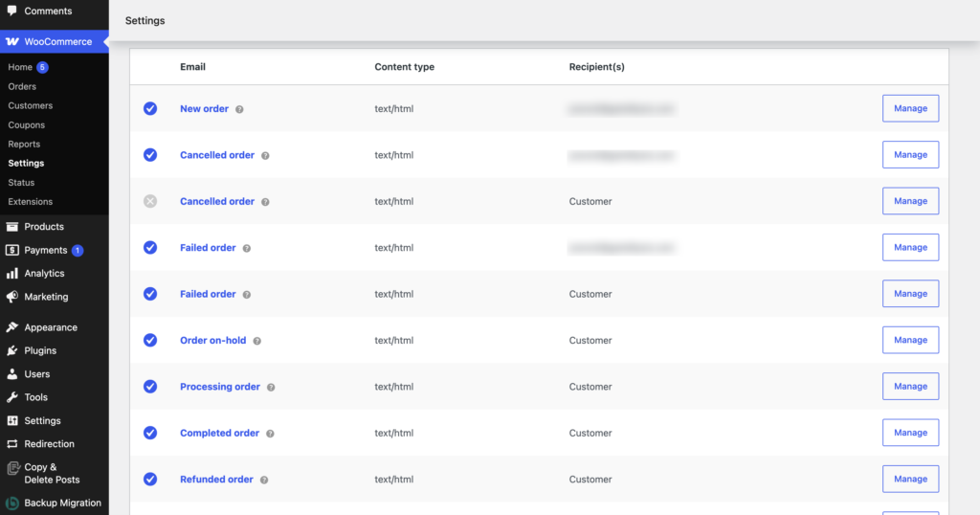This screenshot has width=980, height=515.
Task: Open the New order email link
Action: [x=205, y=109]
